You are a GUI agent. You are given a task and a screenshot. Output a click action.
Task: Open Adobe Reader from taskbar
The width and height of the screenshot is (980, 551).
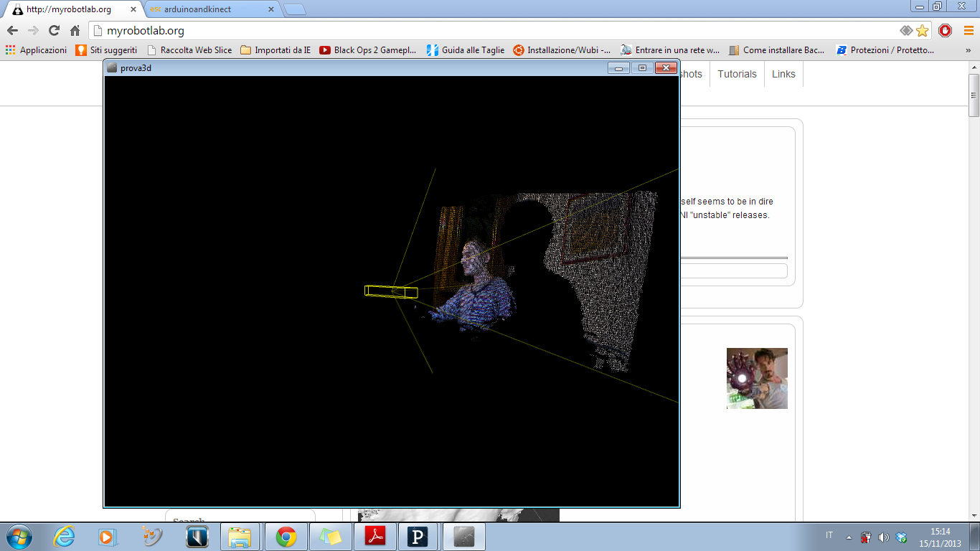pos(375,537)
